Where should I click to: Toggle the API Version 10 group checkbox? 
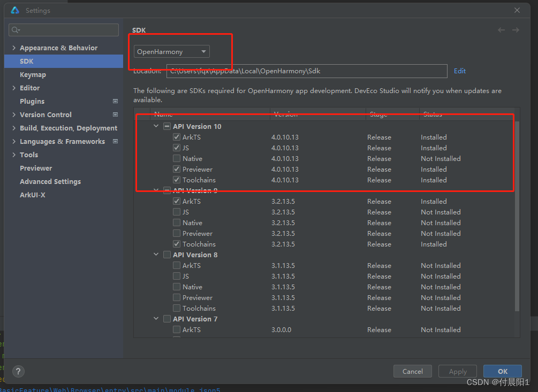(x=166, y=126)
